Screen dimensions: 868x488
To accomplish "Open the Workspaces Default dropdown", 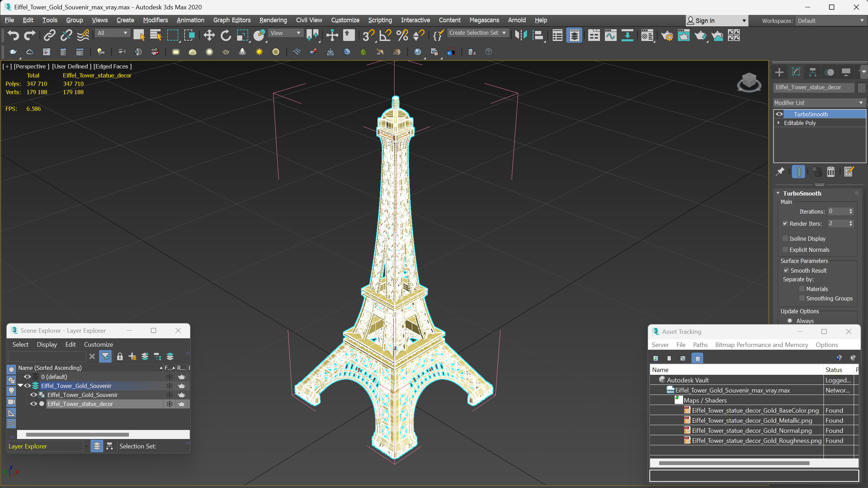I will click(x=830, y=21).
